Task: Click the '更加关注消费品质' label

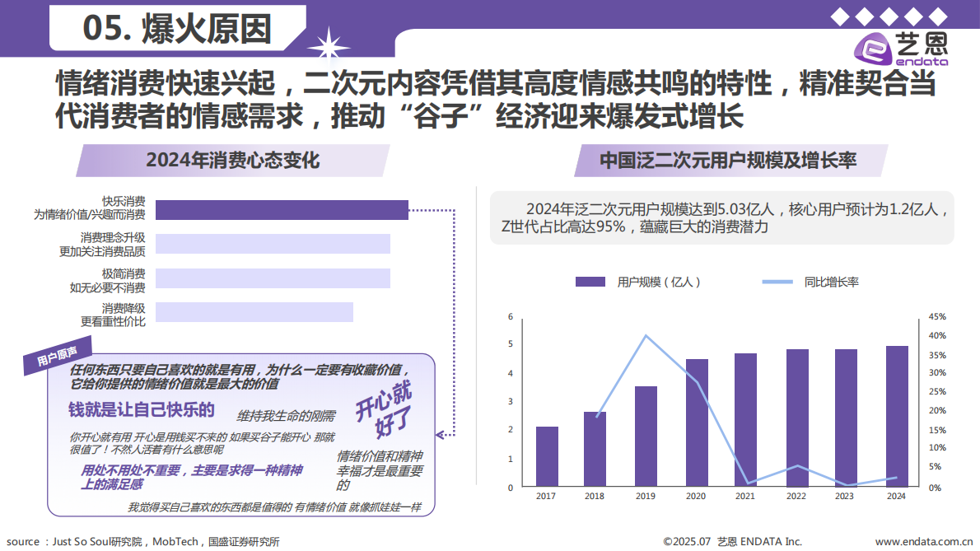Action: point(102,251)
